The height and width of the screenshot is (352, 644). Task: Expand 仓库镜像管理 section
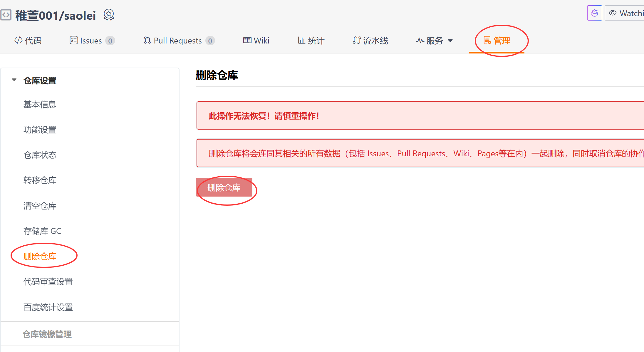click(47, 334)
